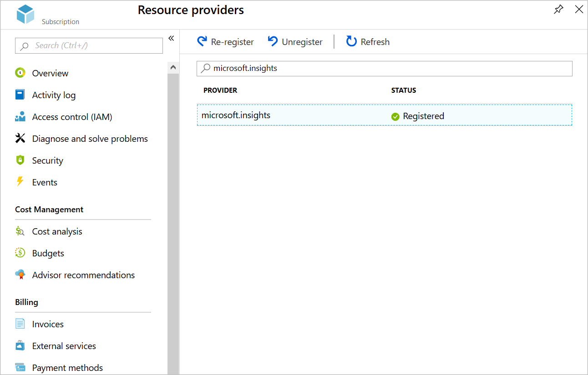Click the Cost Management section heading
588x375 pixels.
click(x=49, y=210)
